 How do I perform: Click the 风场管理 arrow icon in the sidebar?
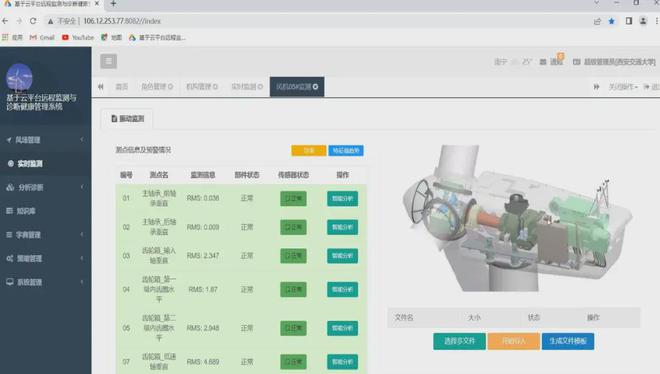pos(9,140)
